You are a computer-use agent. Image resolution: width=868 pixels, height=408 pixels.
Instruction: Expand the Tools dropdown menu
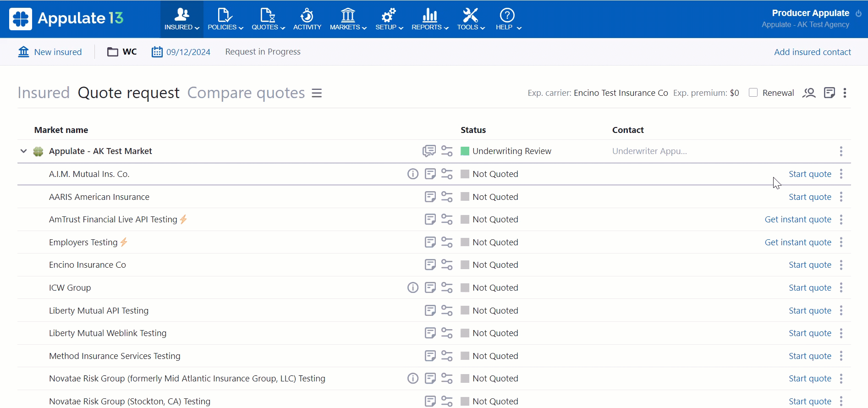tap(470, 19)
